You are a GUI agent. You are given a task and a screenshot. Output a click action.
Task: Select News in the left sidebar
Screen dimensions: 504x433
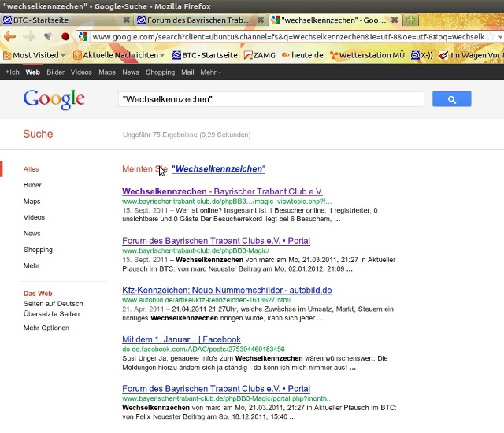point(31,234)
